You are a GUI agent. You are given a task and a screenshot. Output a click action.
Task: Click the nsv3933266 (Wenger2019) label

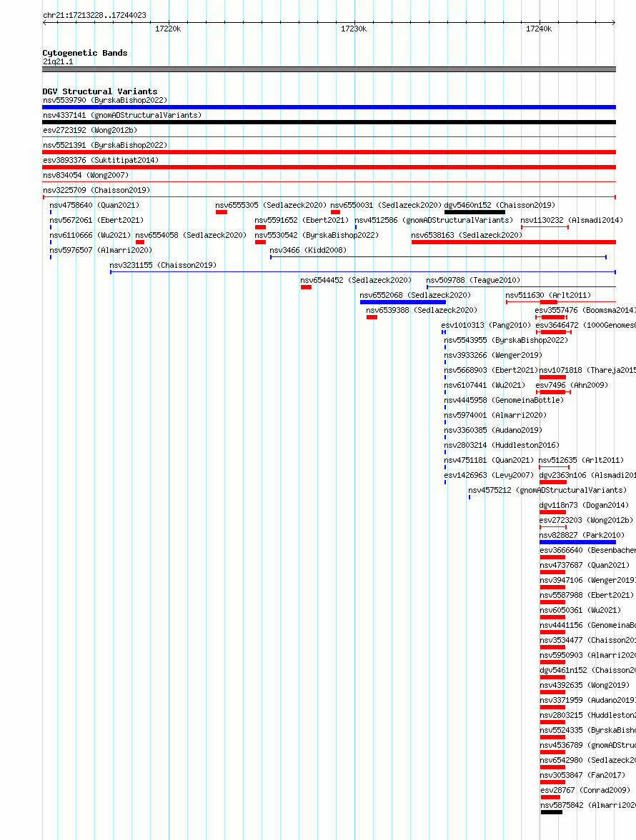click(x=493, y=355)
